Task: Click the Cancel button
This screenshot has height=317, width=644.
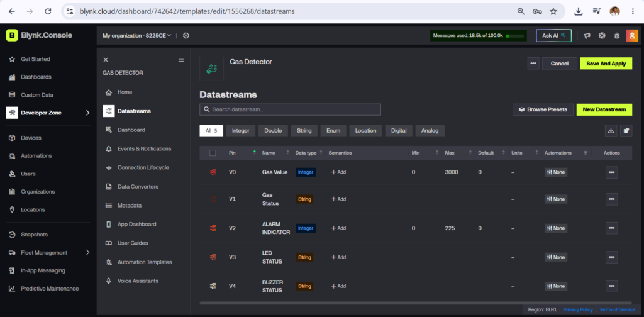Action: (x=559, y=64)
